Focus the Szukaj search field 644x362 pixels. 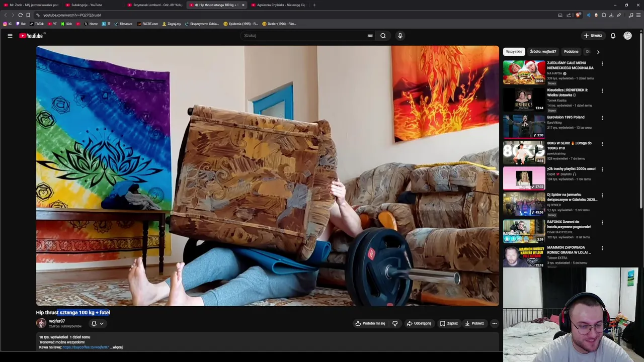(304, 36)
